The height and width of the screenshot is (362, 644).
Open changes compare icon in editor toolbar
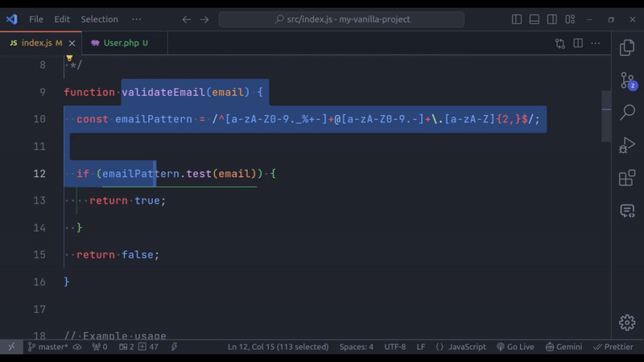tap(560, 43)
